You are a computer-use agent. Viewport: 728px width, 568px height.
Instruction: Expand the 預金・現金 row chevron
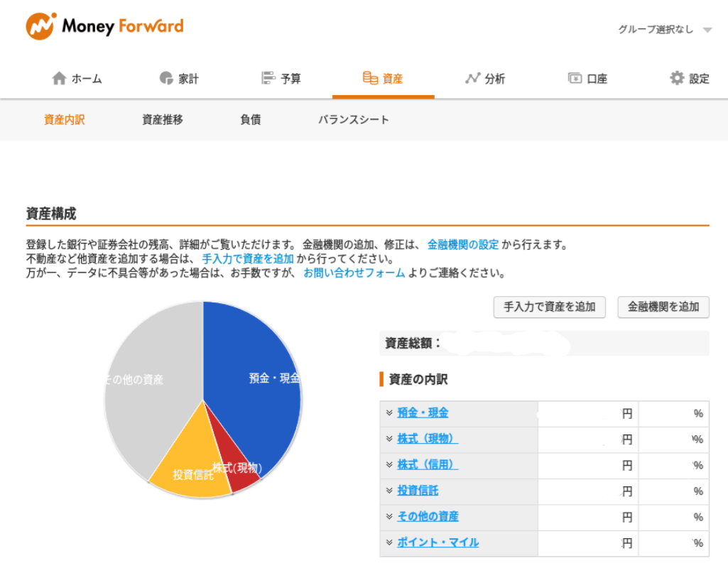pos(388,413)
